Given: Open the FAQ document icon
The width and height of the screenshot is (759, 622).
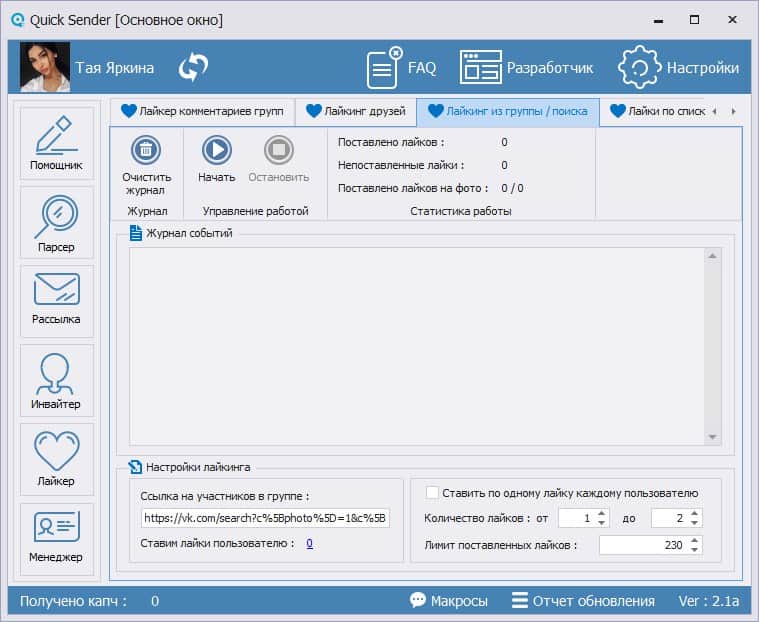Looking at the screenshot, I should (385, 68).
